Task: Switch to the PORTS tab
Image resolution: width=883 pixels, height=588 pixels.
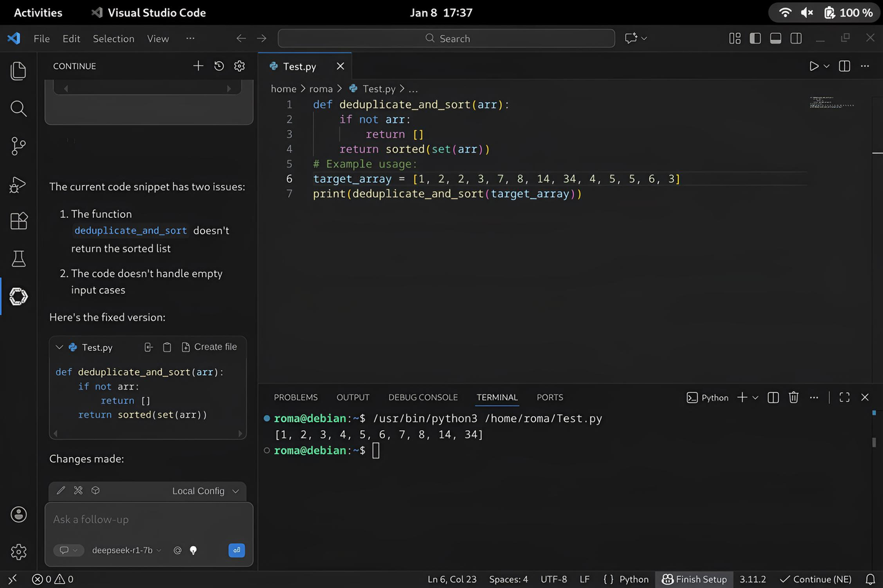Action: 550,397
